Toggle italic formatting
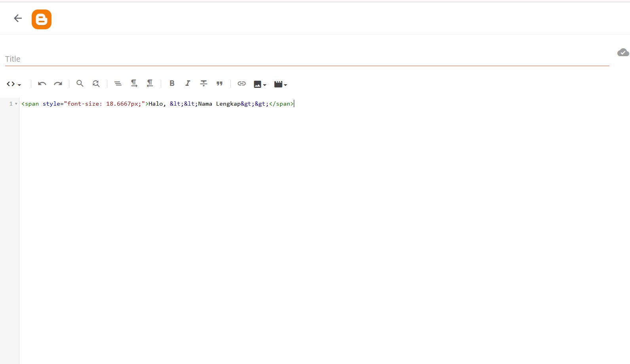Image resolution: width=630 pixels, height=364 pixels. tap(188, 83)
